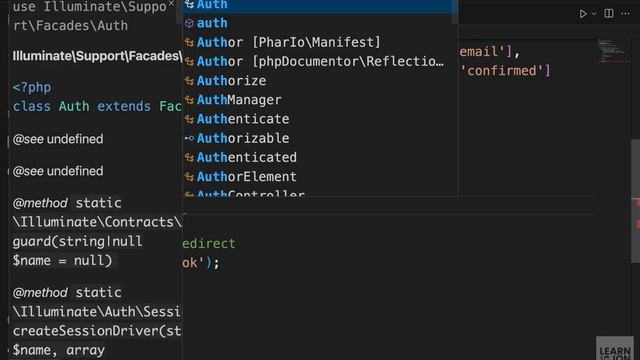Viewport: 640px width, 360px height.
Task: Choose the lowercase auth function suggestion
Action: (320, 23)
